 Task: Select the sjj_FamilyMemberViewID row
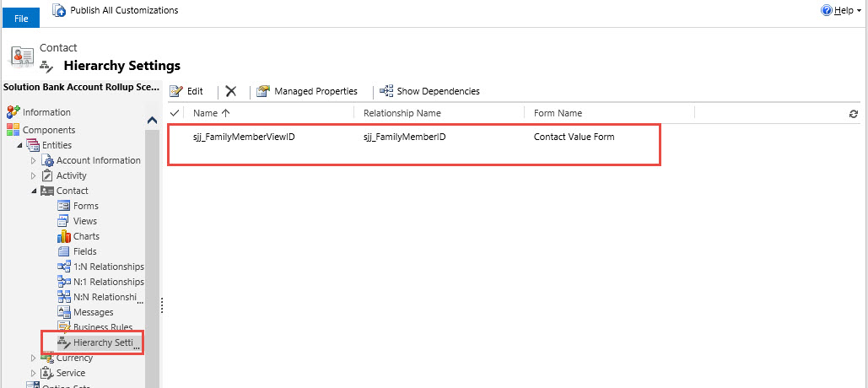(x=244, y=137)
